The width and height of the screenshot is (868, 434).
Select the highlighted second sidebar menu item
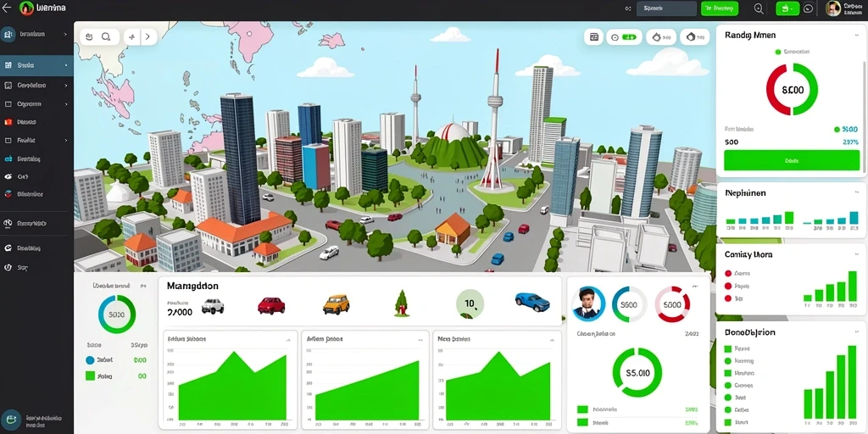[36, 65]
